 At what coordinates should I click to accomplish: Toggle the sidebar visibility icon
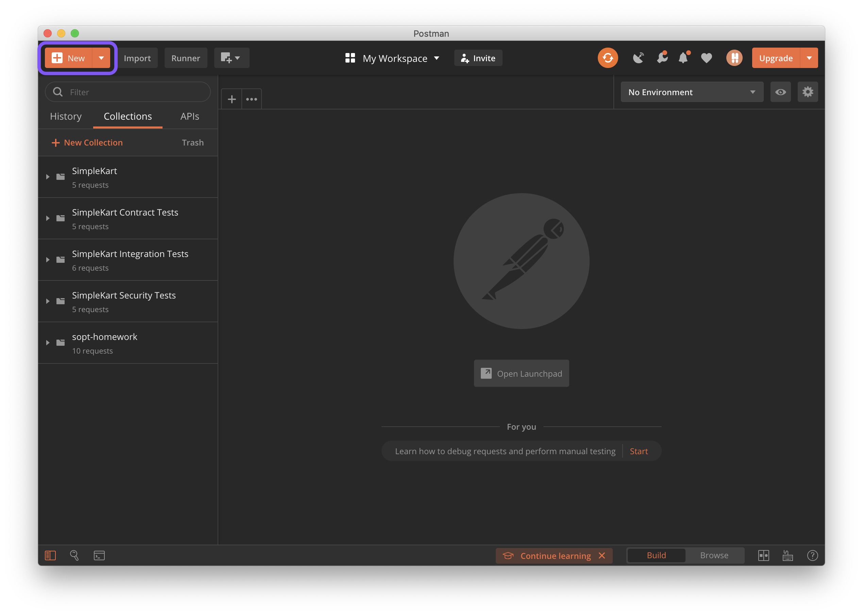tap(50, 555)
